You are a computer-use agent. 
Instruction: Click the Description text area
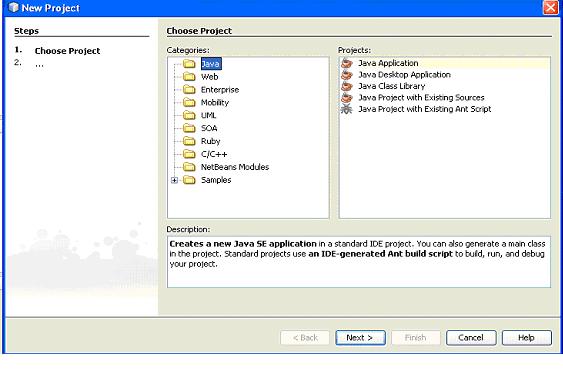(x=359, y=262)
